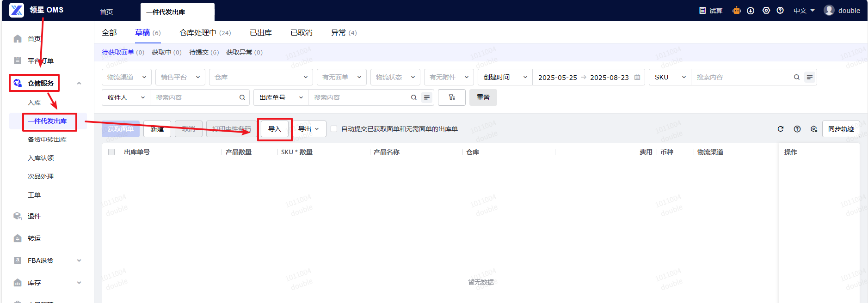Switch to the 仓库处理中 tab
The height and width of the screenshot is (303, 868).
205,33
